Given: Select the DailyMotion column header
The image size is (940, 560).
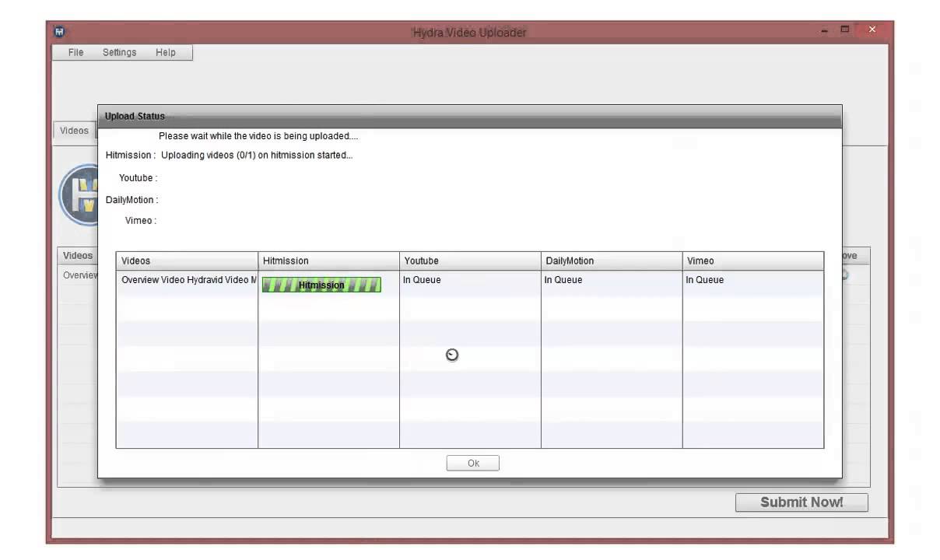Looking at the screenshot, I should [612, 261].
